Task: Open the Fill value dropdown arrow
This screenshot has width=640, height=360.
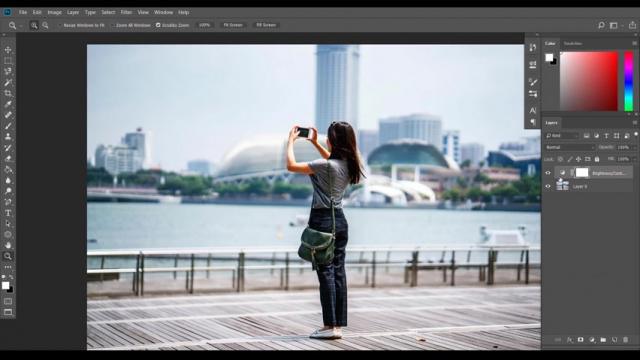Action: coord(634,159)
